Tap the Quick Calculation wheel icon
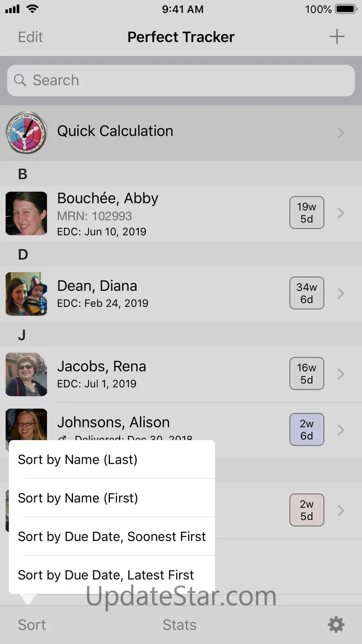The width and height of the screenshot is (362, 644). pos(26,132)
